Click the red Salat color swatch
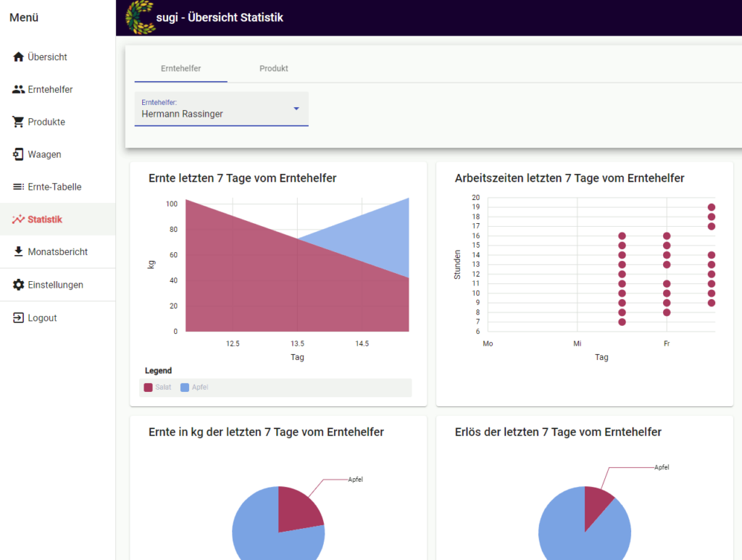This screenshot has width=742, height=560. (x=149, y=388)
